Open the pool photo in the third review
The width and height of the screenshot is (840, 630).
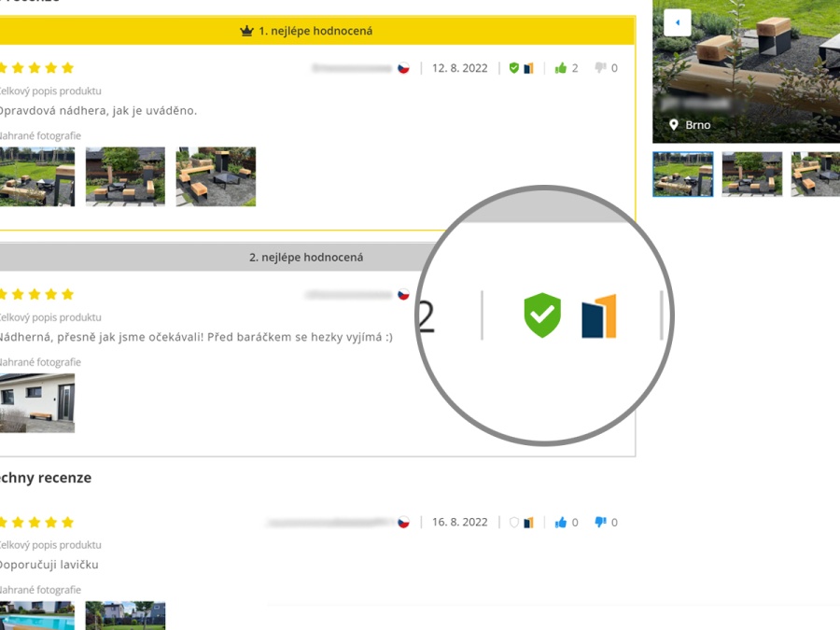(36, 615)
